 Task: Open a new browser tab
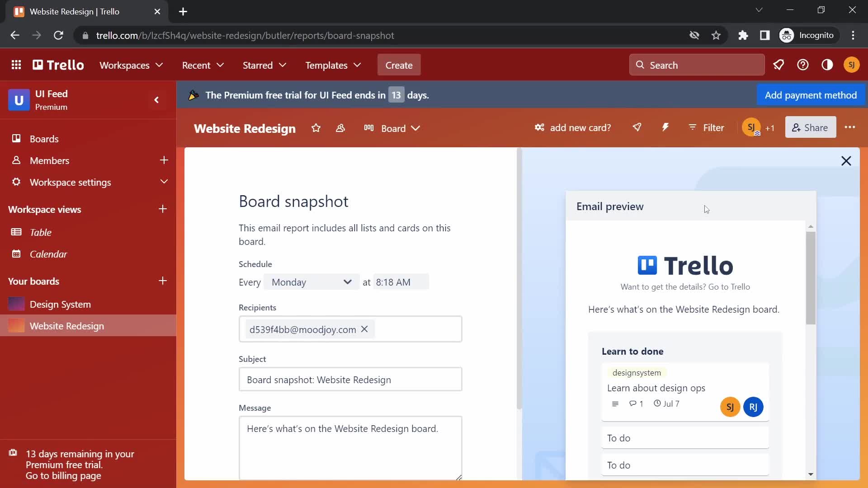(x=183, y=12)
